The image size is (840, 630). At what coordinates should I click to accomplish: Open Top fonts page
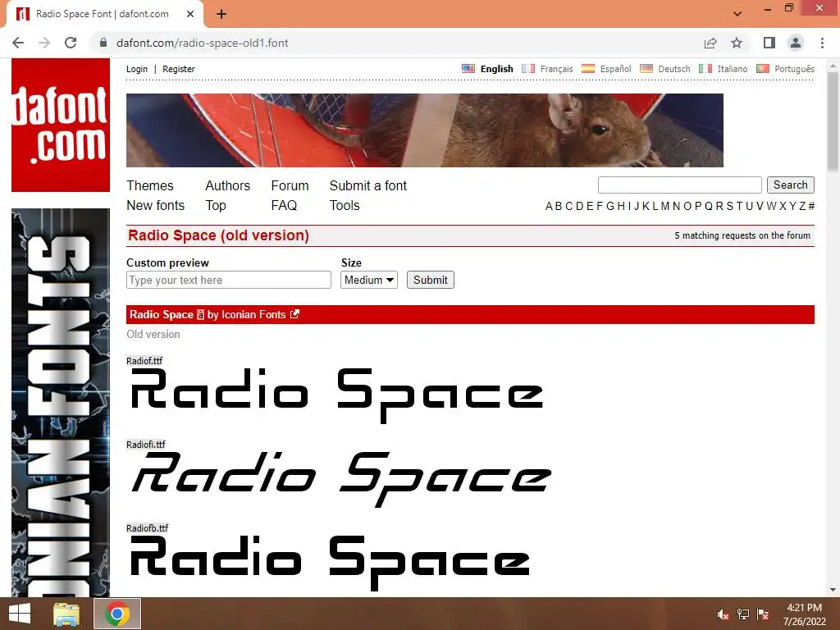pos(216,206)
